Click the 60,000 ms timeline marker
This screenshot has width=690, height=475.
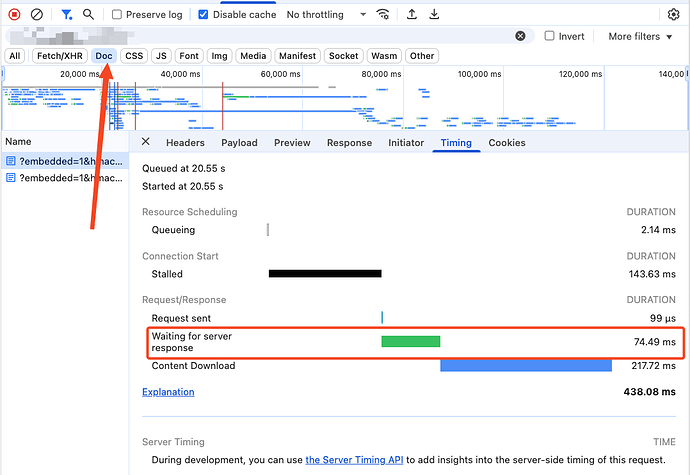(x=280, y=74)
